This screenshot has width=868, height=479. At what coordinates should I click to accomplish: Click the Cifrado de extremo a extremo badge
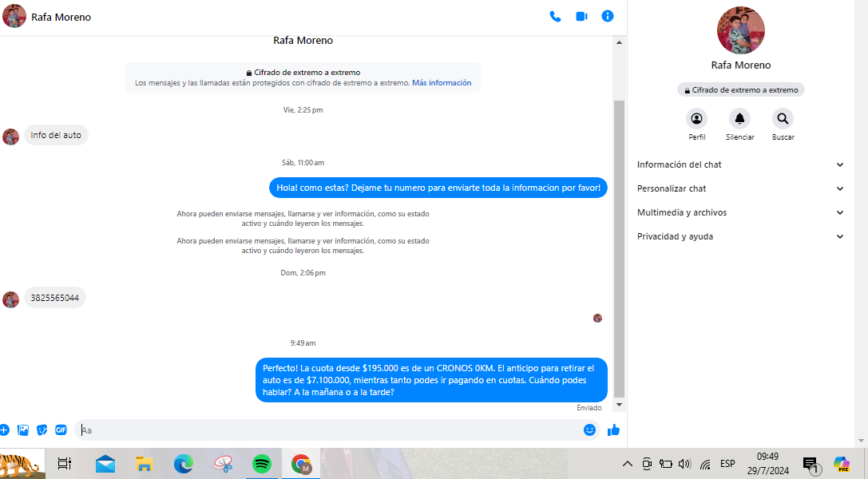741,90
